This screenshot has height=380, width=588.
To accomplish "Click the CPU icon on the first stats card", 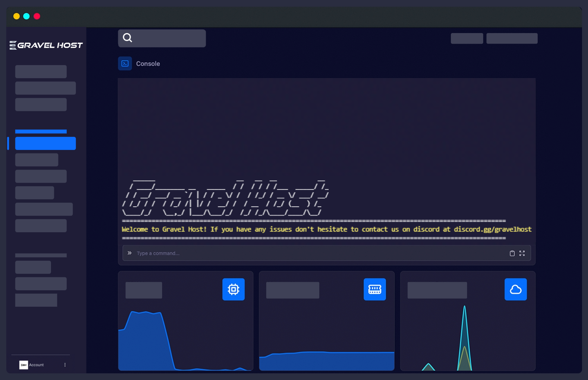I will click(234, 289).
